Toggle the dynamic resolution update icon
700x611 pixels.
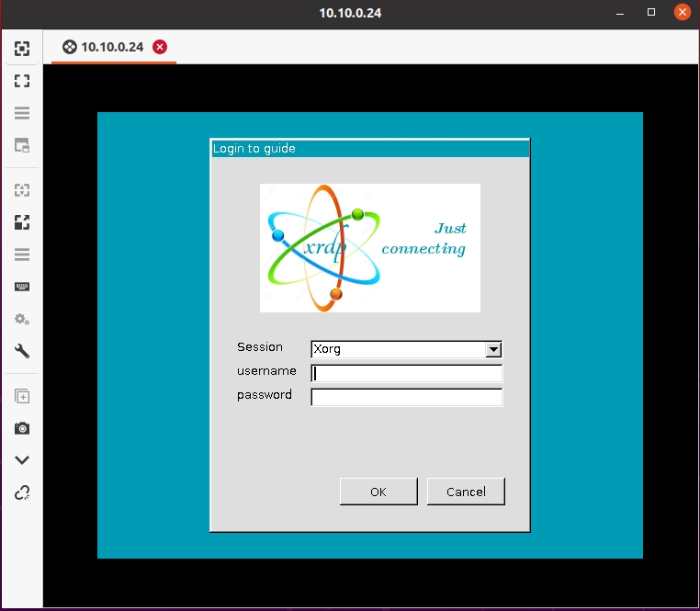22,190
